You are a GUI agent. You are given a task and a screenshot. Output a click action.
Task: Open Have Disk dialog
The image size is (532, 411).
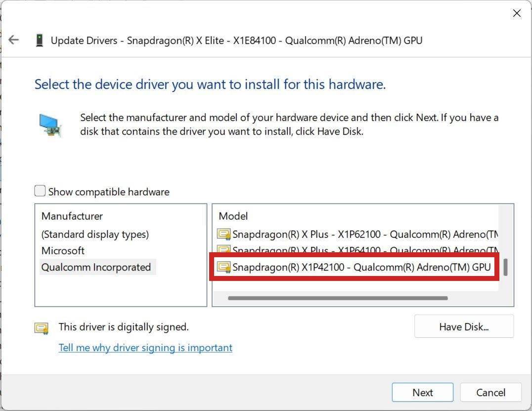pos(464,326)
